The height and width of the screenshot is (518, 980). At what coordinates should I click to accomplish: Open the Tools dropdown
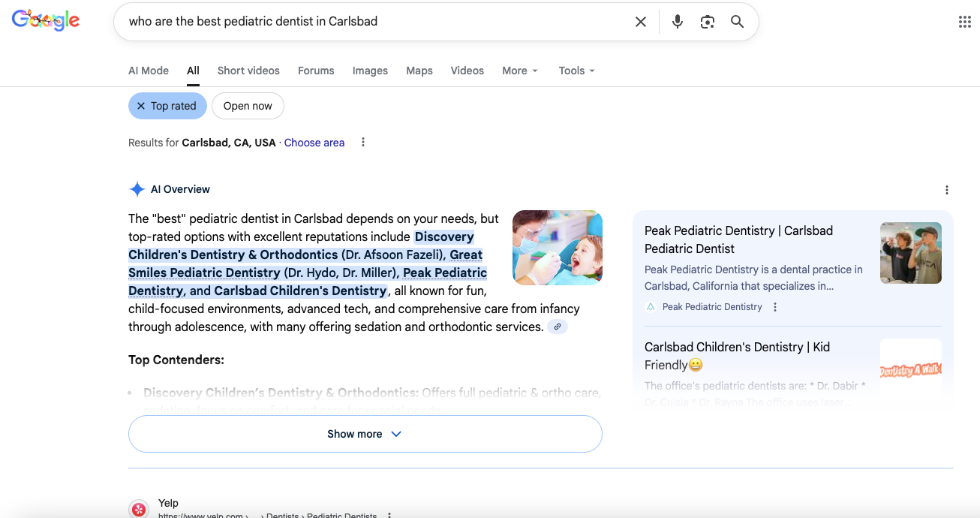point(576,70)
